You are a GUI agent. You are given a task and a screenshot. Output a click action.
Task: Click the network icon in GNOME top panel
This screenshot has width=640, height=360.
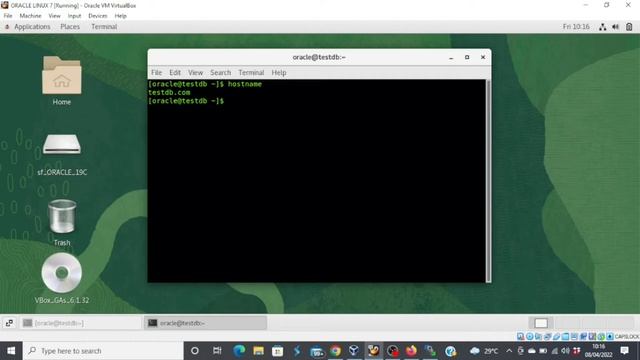(602, 27)
